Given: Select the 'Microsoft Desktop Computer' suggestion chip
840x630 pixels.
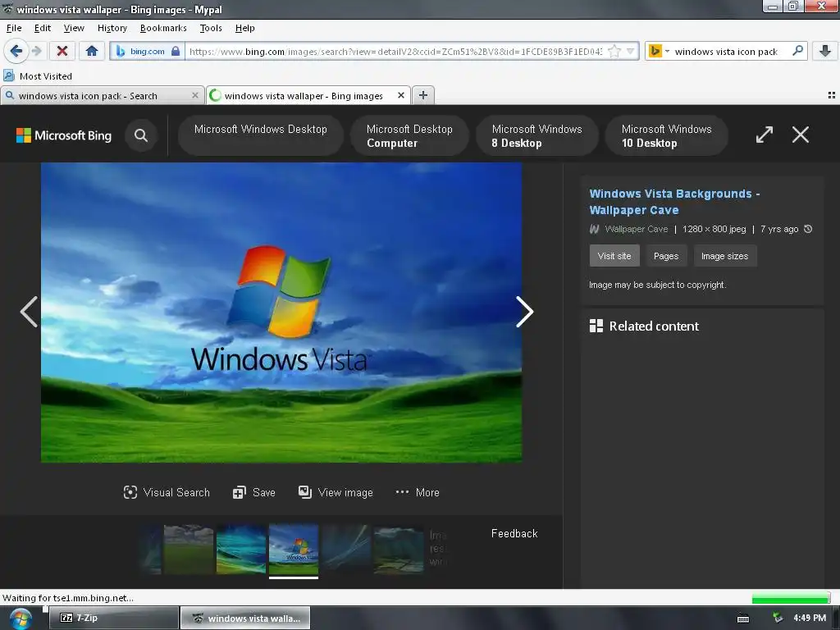Looking at the screenshot, I should [x=409, y=135].
